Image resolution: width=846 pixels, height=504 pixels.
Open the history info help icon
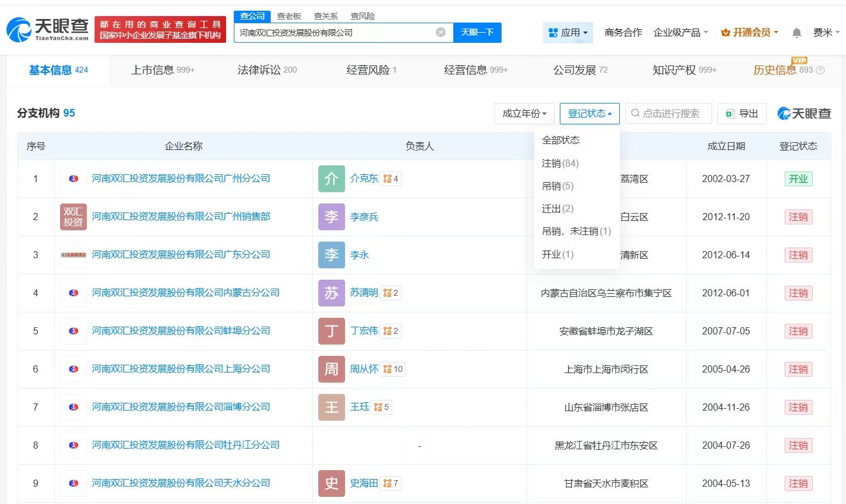click(820, 70)
